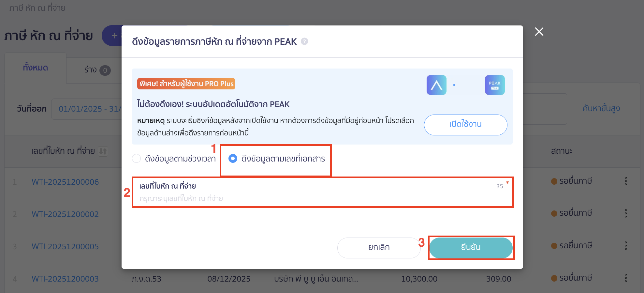Select the ดึงข้อมูลตามช่วงเวลา radio option

[x=136, y=159]
